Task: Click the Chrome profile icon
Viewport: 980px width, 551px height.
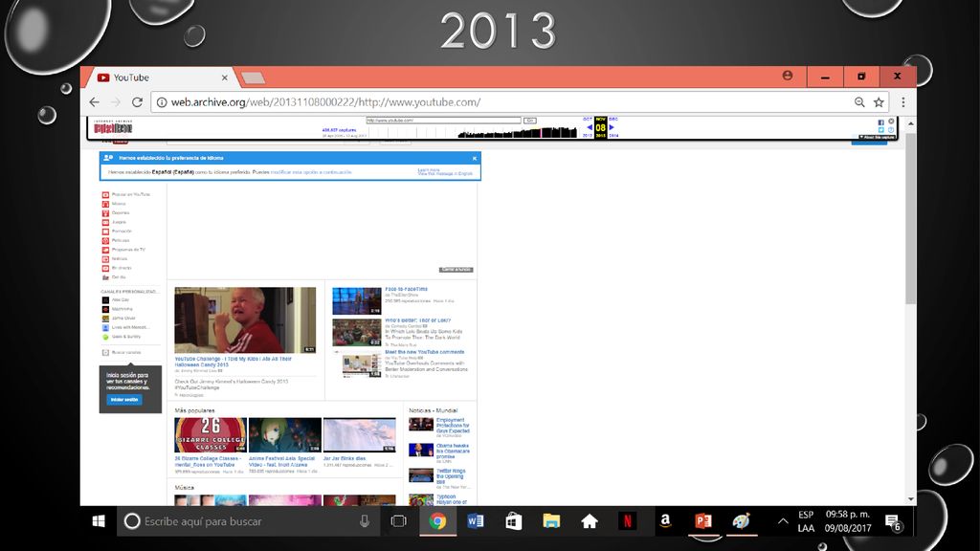Action: [788, 76]
